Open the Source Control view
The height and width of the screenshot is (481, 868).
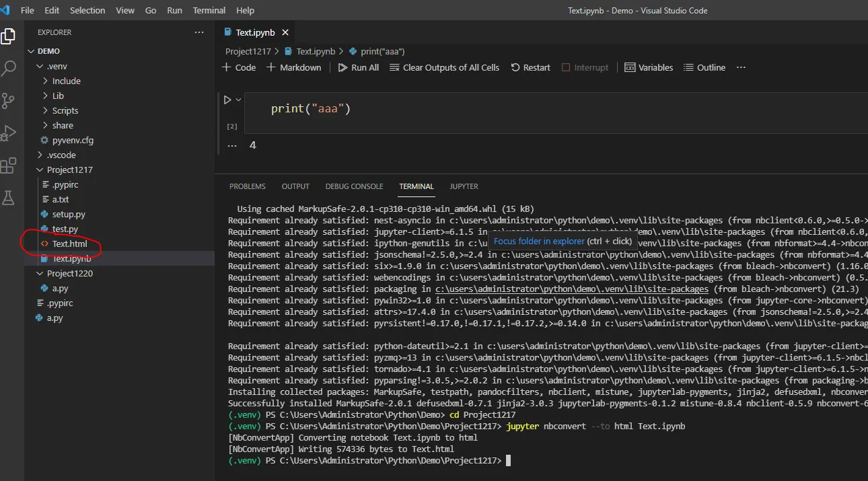tap(9, 101)
